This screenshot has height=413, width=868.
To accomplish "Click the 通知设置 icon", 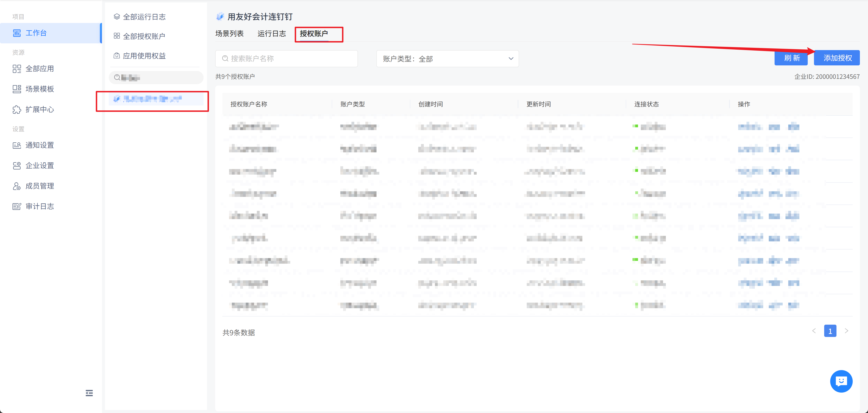I will 16,145.
